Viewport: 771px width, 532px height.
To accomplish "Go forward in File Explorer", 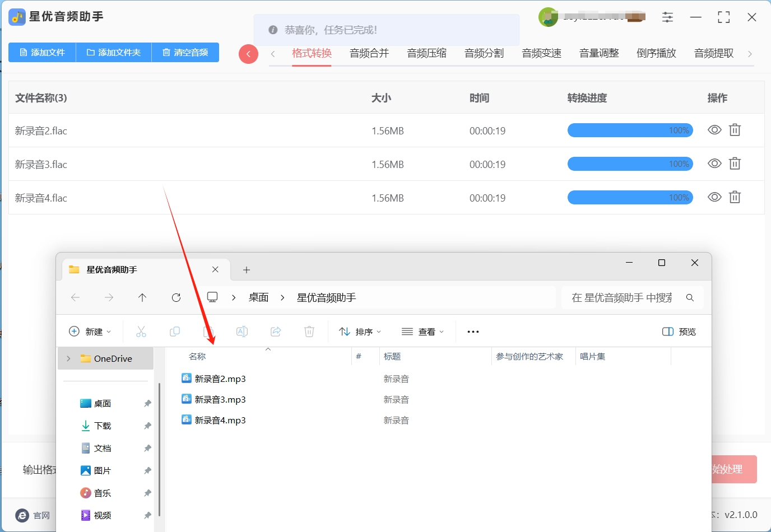I will [x=109, y=297].
